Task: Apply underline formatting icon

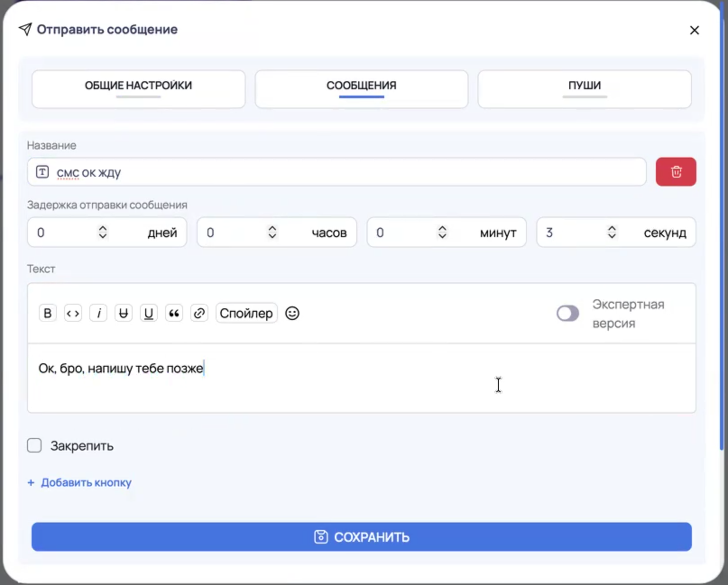Action: click(148, 313)
